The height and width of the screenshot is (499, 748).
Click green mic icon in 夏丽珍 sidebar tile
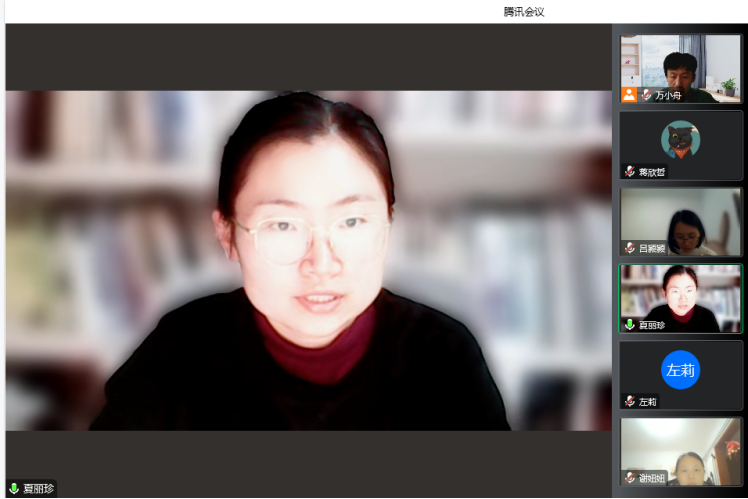[x=630, y=324]
